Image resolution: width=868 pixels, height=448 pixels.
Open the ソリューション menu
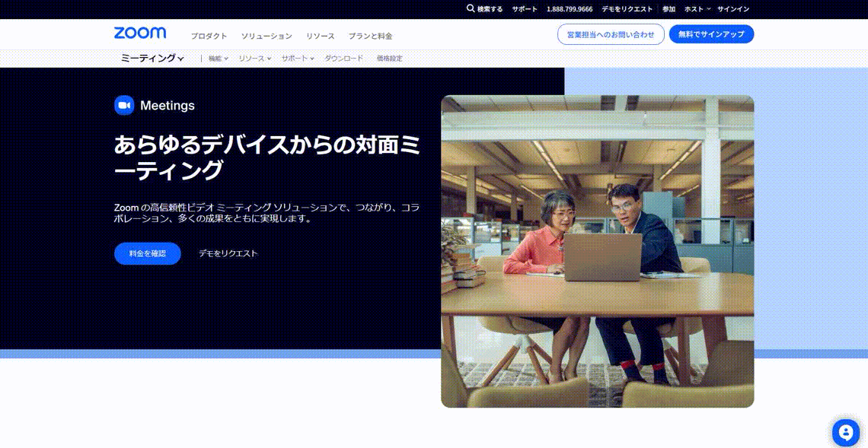[266, 36]
